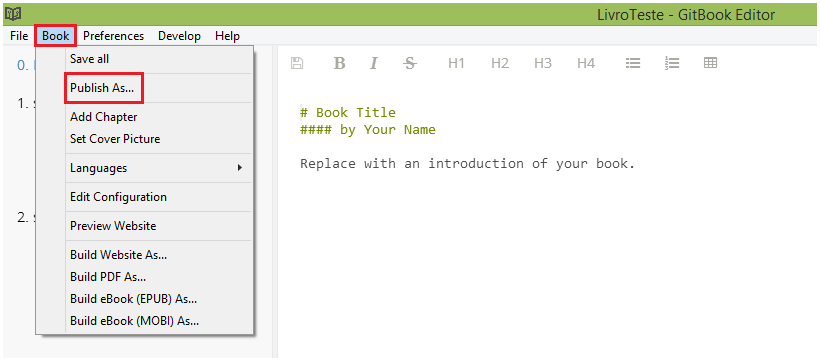
Task: Close the Book menu
Action: (55, 36)
